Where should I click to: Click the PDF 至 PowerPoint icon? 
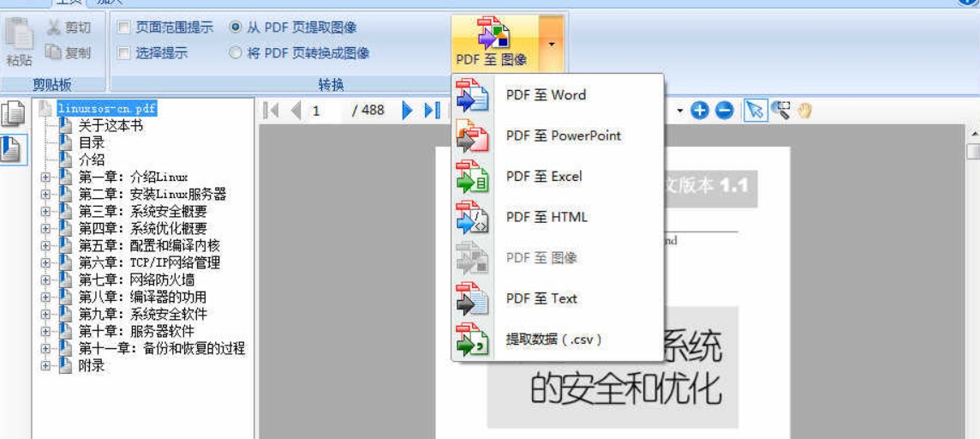(472, 135)
